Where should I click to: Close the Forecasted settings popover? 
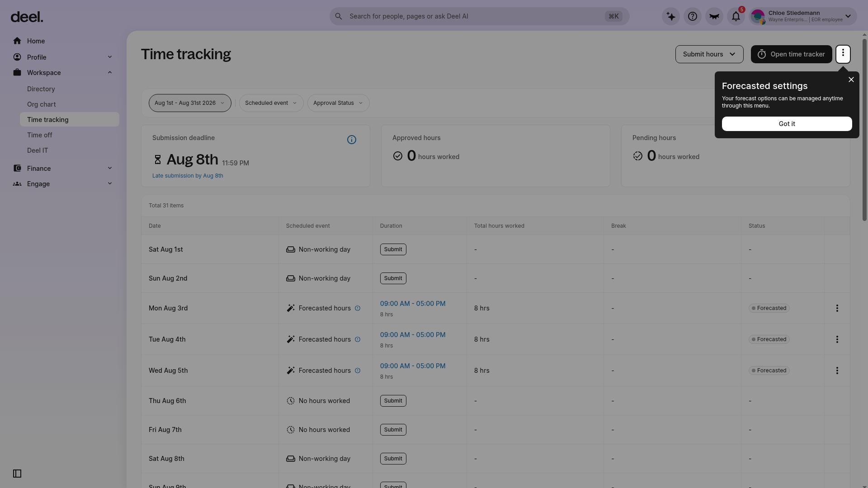tap(851, 80)
